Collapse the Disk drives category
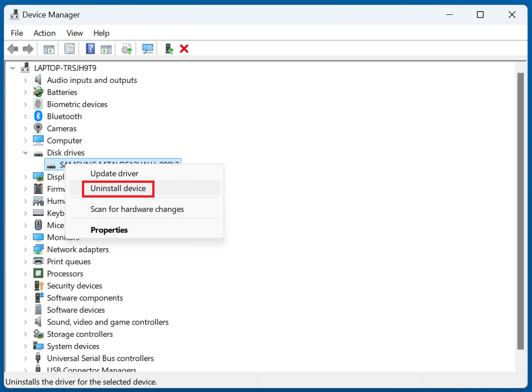This screenshot has width=532, height=392. (x=26, y=152)
